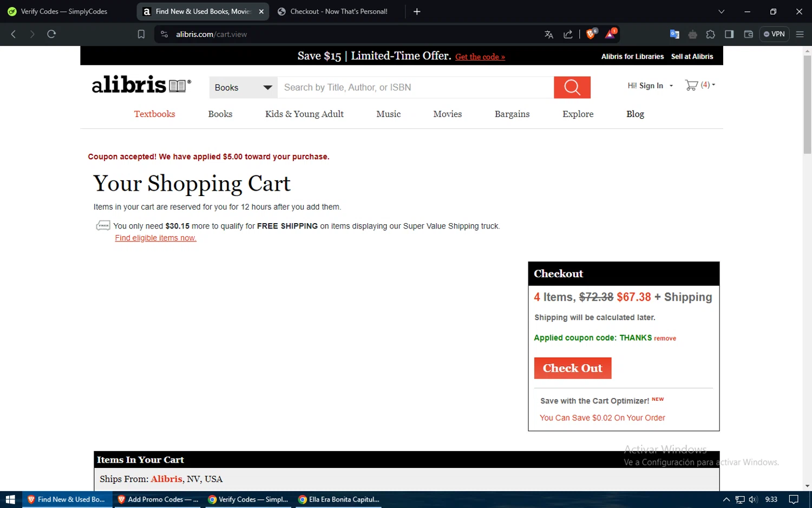Click the Windows Start button
The image size is (812, 508).
pyautogui.click(x=10, y=499)
